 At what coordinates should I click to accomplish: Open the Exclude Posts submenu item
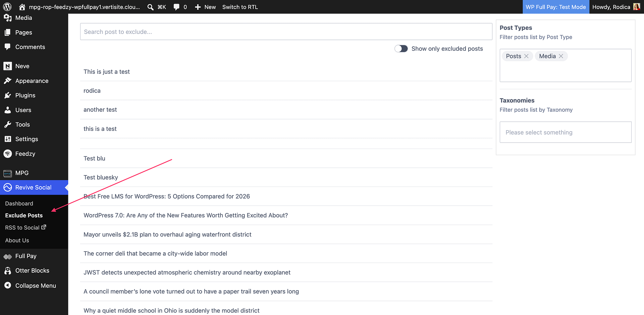pyautogui.click(x=24, y=215)
